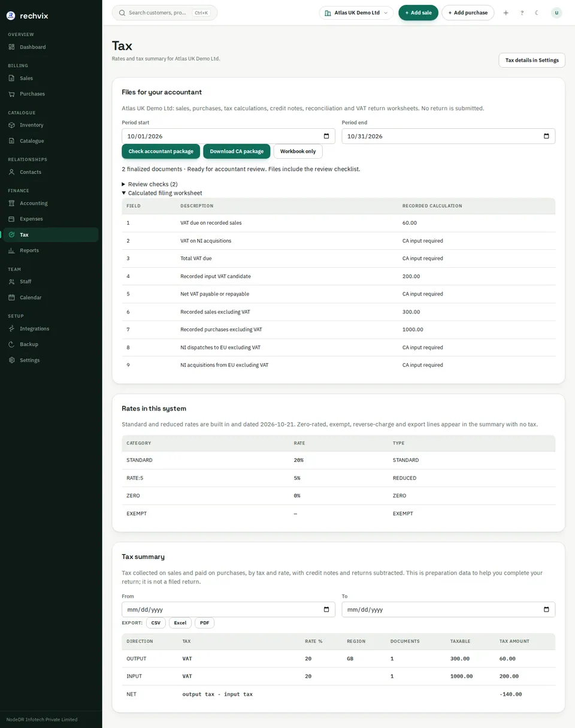Click Check accountant package button
575x728 pixels.
click(x=161, y=151)
